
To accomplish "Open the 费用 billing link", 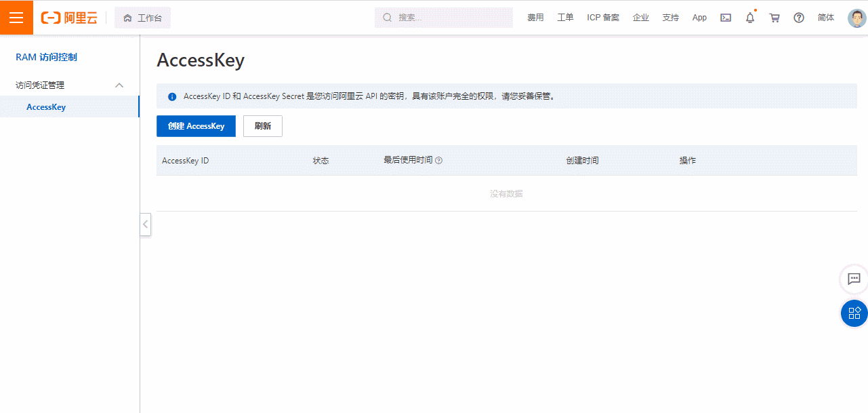I will pyautogui.click(x=535, y=18).
